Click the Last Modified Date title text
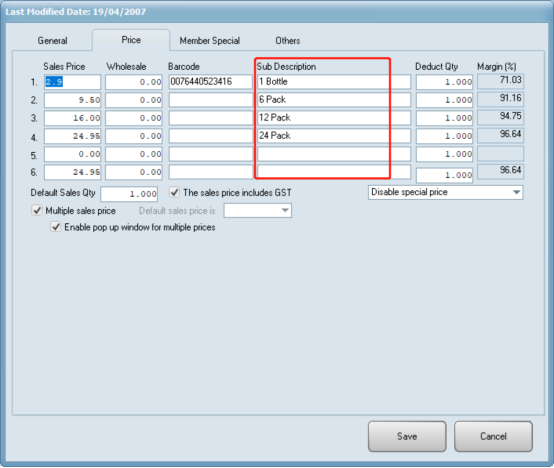 click(76, 12)
